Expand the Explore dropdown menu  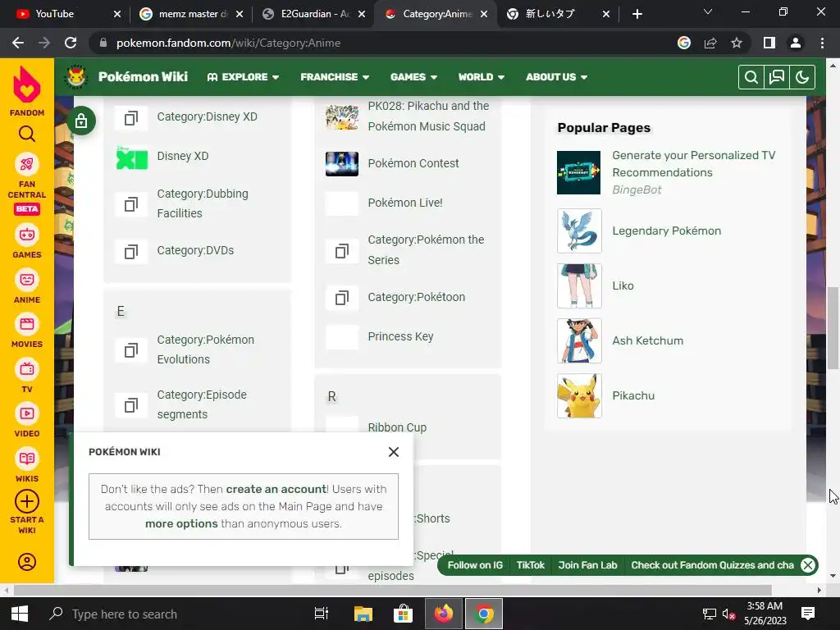point(243,77)
